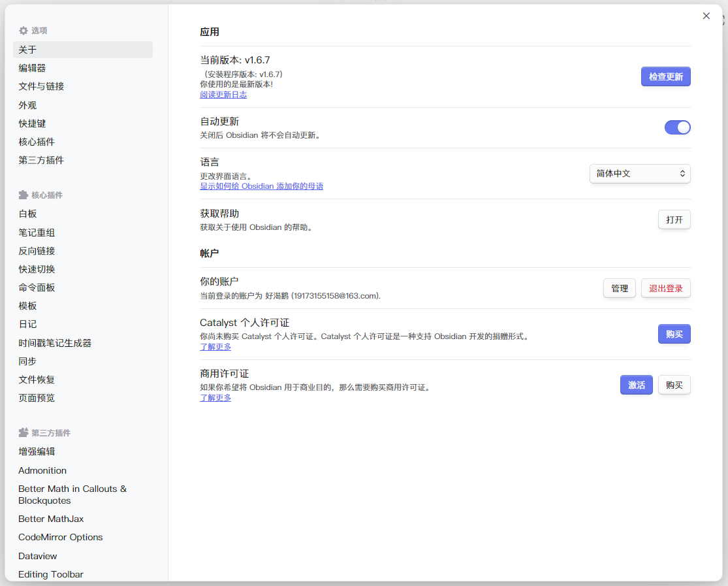Click the 打开 help button
Screen dimensions: 728x586
674,220
